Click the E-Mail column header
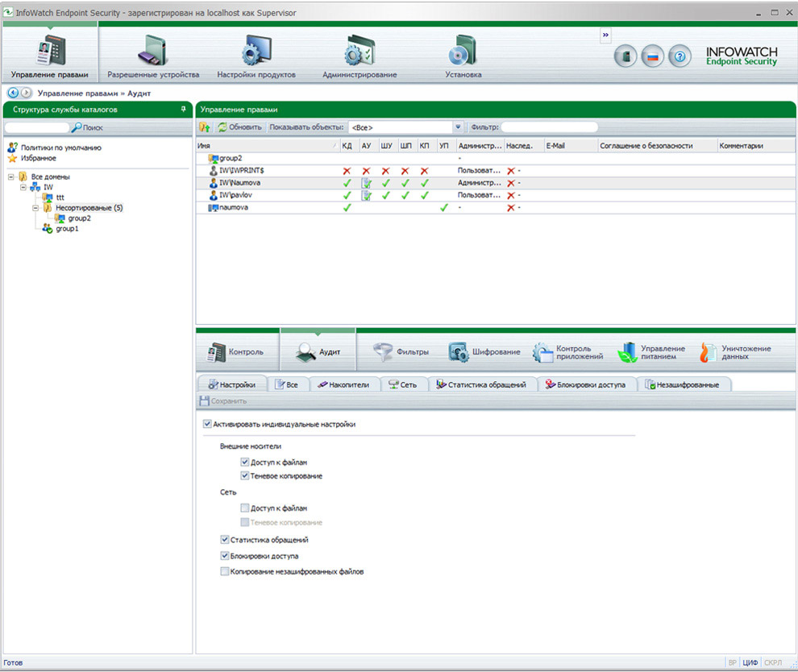Image resolution: width=798 pixels, height=672 pixels. pos(571,146)
